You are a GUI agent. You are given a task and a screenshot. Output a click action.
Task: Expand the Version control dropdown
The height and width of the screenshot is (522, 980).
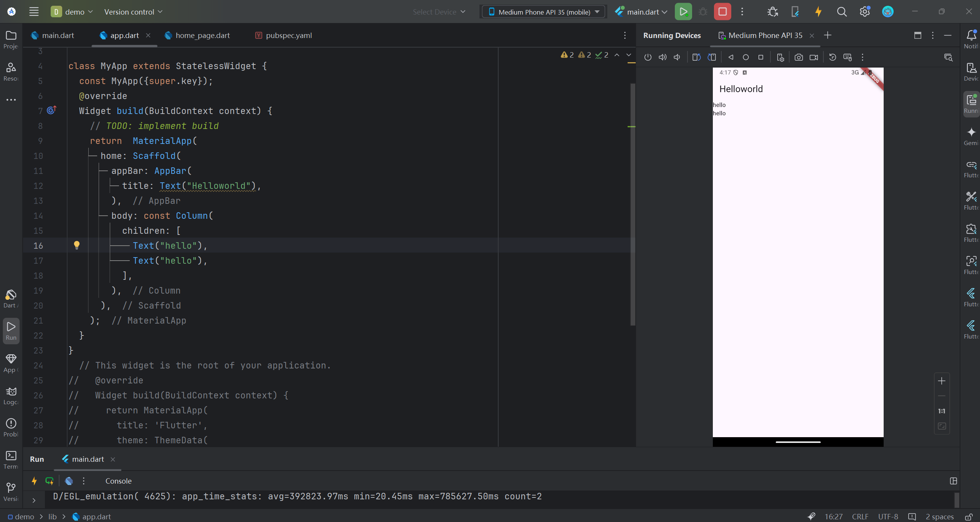click(133, 12)
